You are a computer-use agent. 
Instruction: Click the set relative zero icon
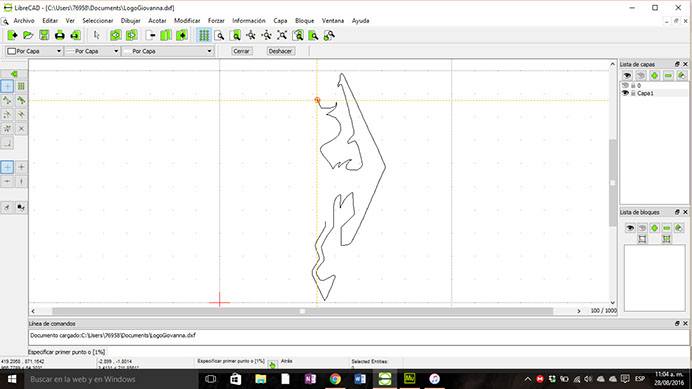click(x=8, y=207)
